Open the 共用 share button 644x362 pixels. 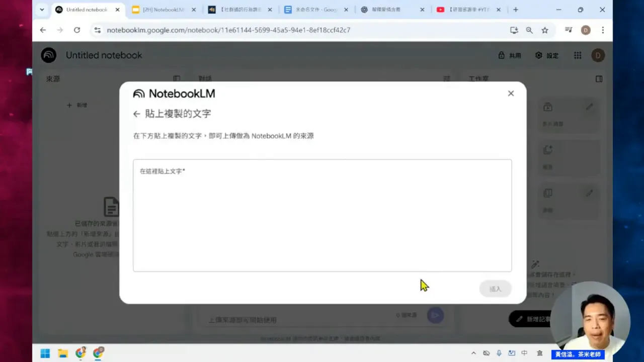point(510,55)
